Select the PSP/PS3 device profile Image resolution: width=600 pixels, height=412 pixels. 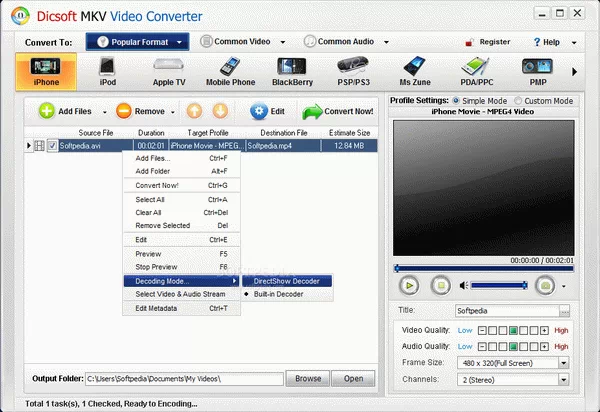[x=353, y=72]
